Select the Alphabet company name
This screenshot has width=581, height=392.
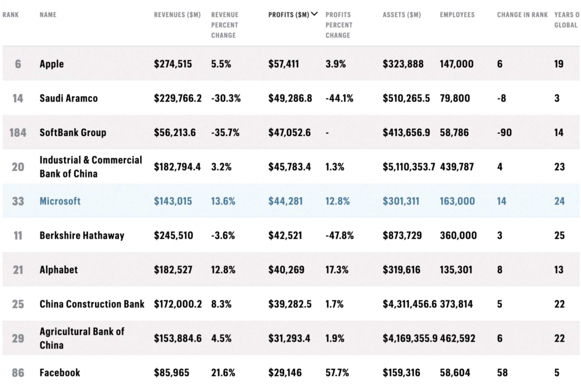[59, 270]
